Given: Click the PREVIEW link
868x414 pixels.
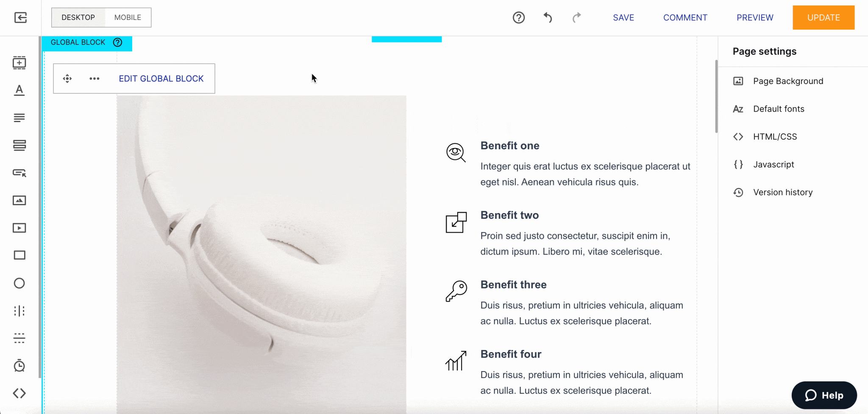Looking at the screenshot, I should (755, 17).
